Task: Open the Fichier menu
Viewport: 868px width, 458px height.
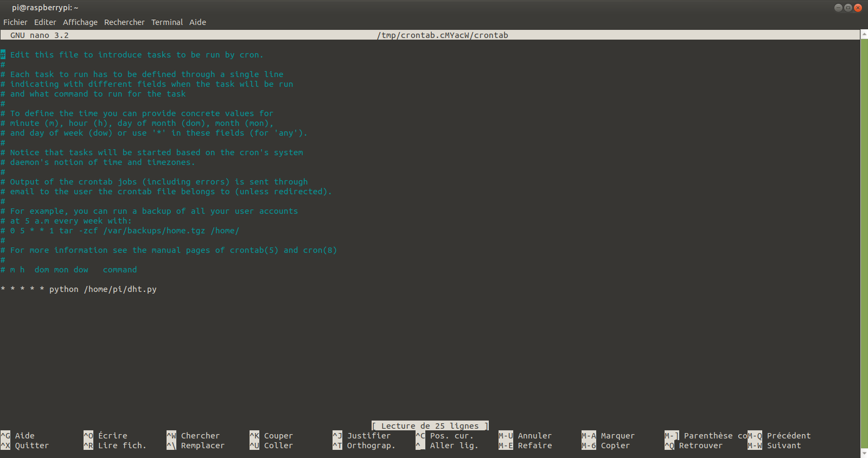Action: coord(15,22)
